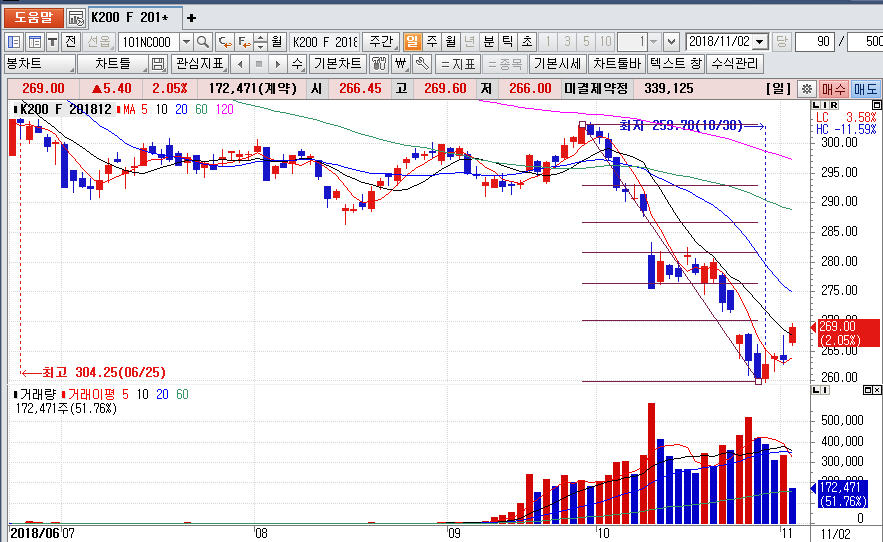This screenshot has height=542, width=883.
Task: Click the gear settings icon near 매수
Action: pos(806,89)
